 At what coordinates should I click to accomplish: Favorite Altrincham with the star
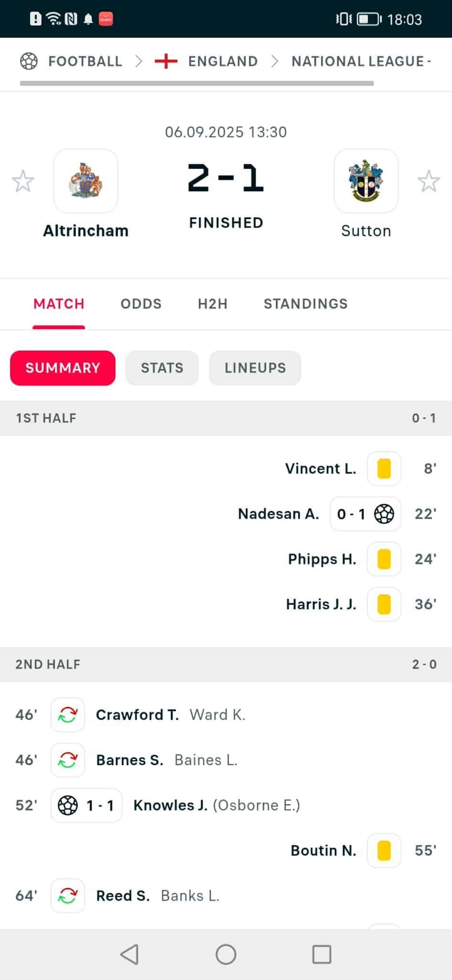[23, 181]
